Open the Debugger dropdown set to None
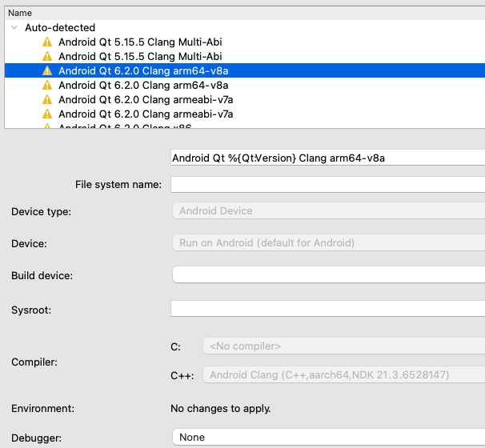485x448 pixels. 327,438
